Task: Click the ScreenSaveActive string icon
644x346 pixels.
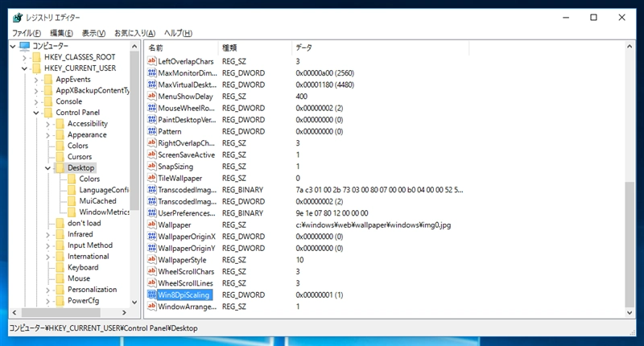Action: 152,154
